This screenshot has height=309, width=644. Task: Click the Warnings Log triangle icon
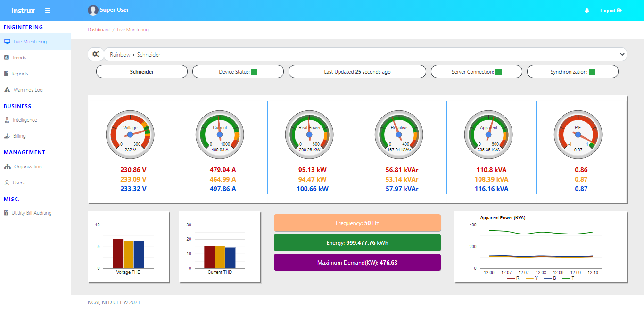coord(7,90)
